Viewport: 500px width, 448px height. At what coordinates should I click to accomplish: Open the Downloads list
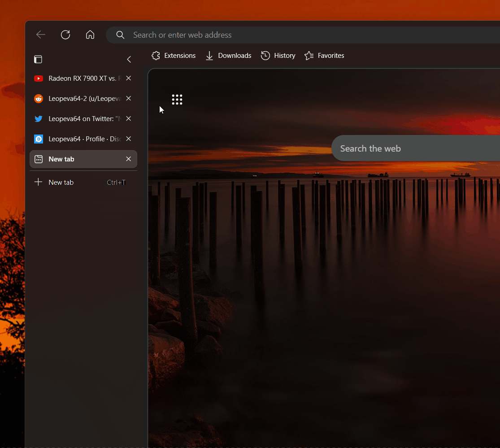(228, 56)
